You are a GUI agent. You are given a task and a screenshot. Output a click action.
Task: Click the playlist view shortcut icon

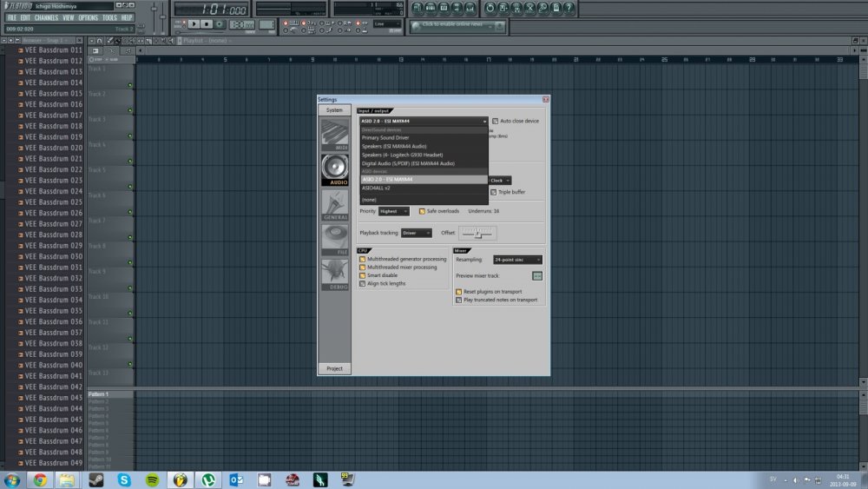pos(418,9)
